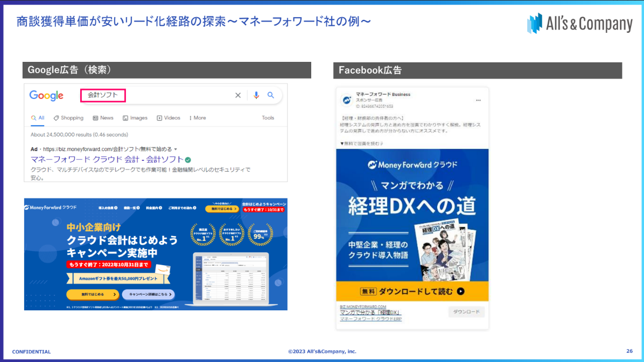Click the gray ダウンロード button
This screenshot has width=644, height=362.
(x=466, y=312)
